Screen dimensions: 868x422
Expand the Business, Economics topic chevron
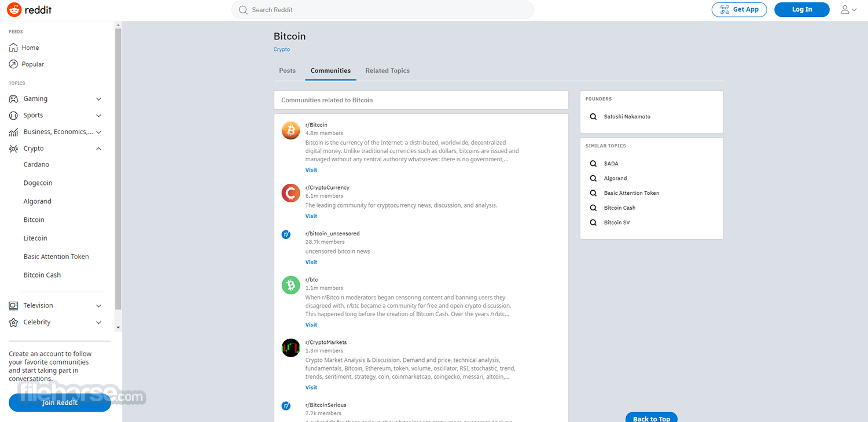click(98, 132)
